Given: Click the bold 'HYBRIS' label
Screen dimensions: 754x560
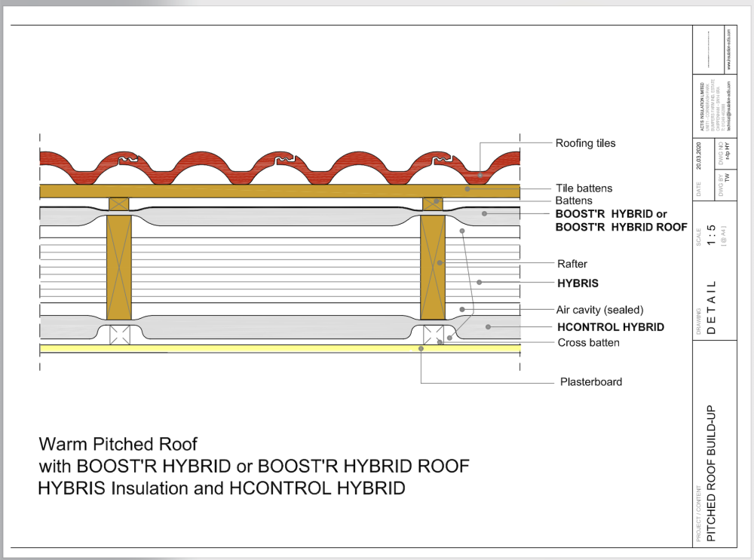Looking at the screenshot, I should click(578, 283).
